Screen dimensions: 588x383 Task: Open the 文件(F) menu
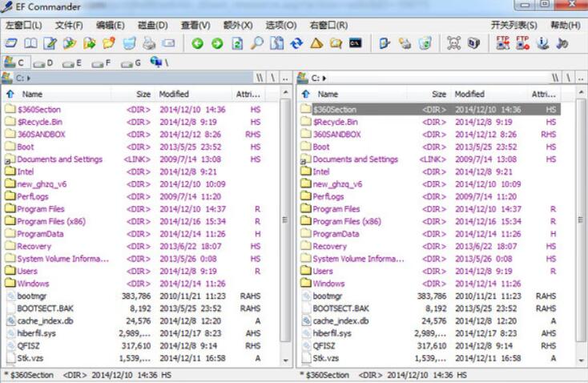point(69,26)
